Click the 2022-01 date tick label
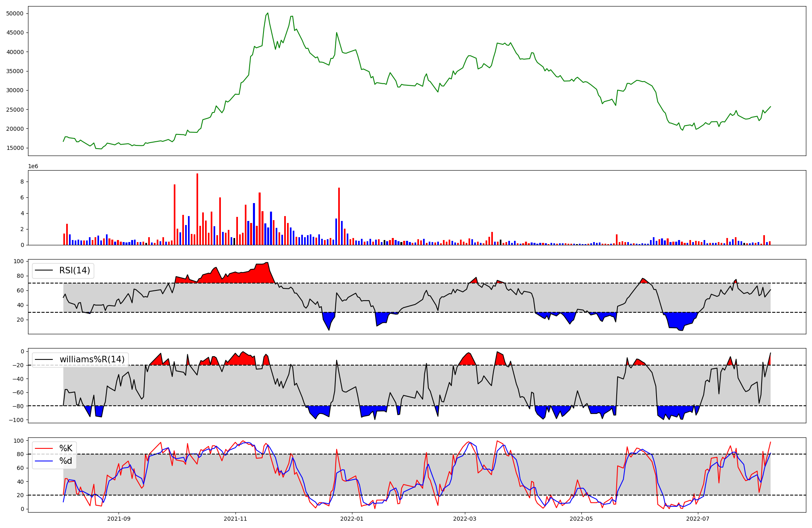The height and width of the screenshot is (528, 812). point(352,519)
